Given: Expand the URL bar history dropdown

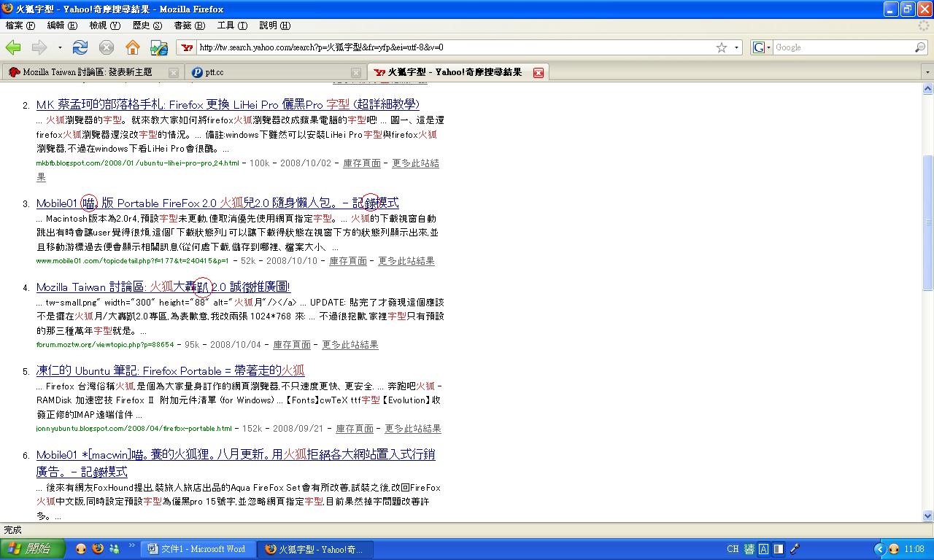Looking at the screenshot, I should coord(736,47).
